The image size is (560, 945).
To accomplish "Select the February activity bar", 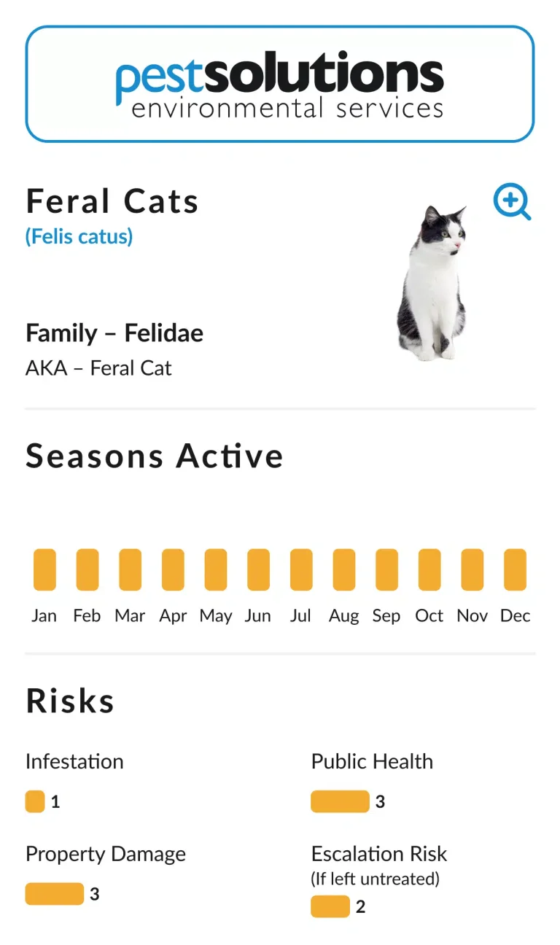I will (x=87, y=569).
